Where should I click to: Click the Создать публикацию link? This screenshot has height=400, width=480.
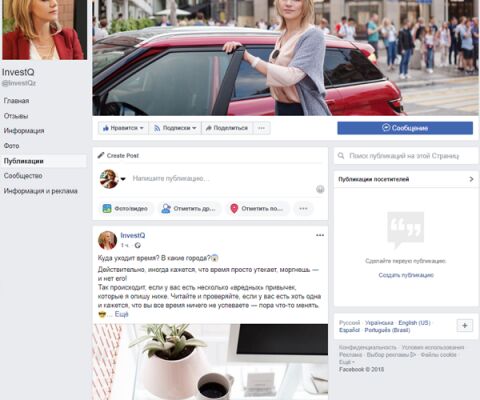coord(406,275)
